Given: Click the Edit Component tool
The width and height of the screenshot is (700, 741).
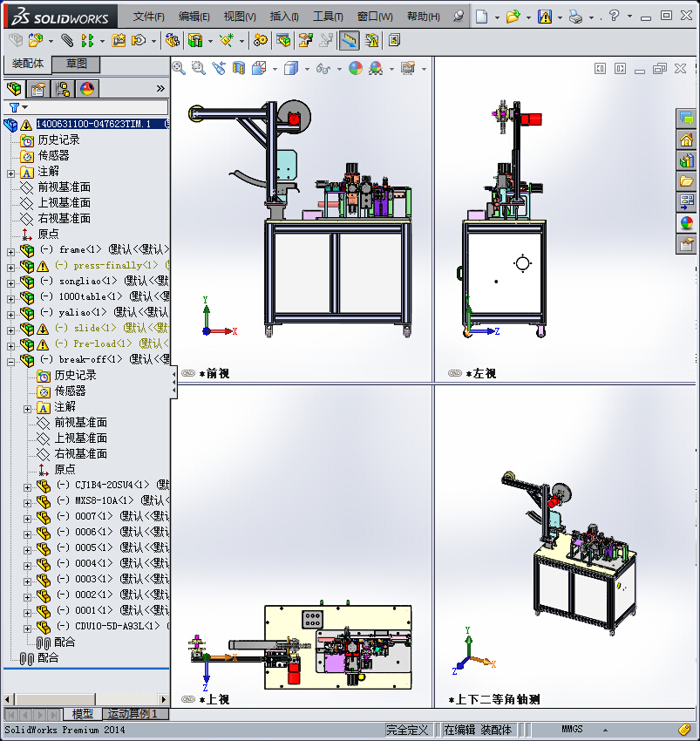Looking at the screenshot, I should [15, 40].
